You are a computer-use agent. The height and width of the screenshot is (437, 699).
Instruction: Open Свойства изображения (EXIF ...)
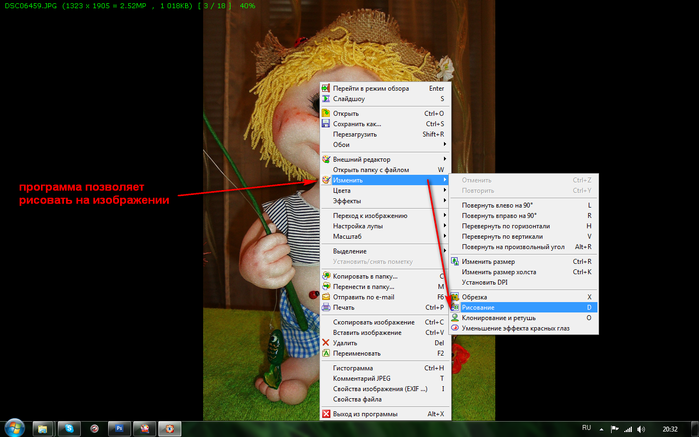coord(386,389)
